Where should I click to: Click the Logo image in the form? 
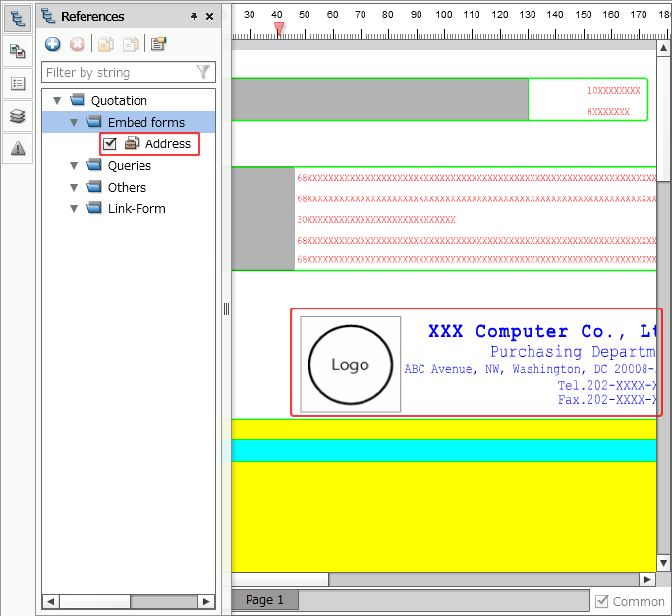(x=351, y=364)
